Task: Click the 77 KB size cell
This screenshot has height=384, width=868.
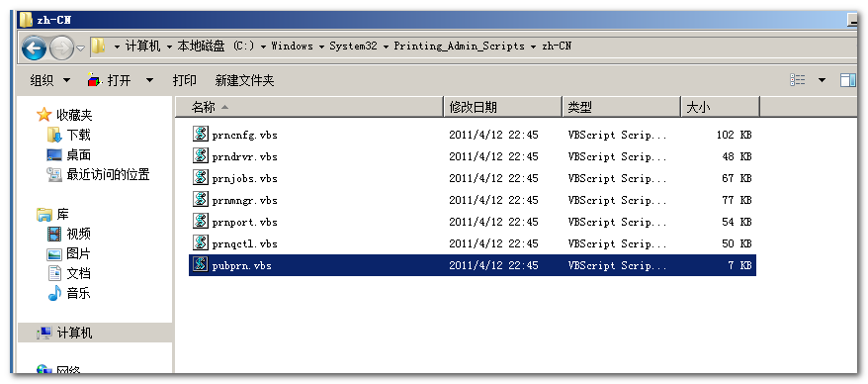Action: [737, 200]
